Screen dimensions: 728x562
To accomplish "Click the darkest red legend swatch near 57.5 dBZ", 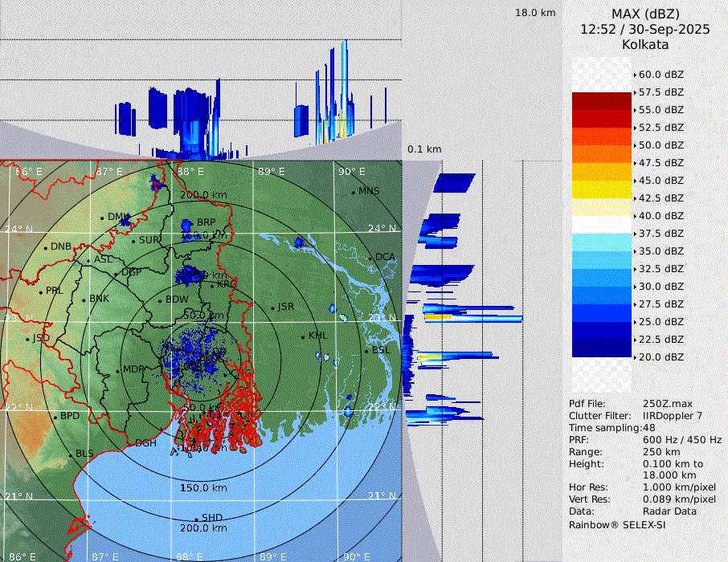I will pos(602,101).
